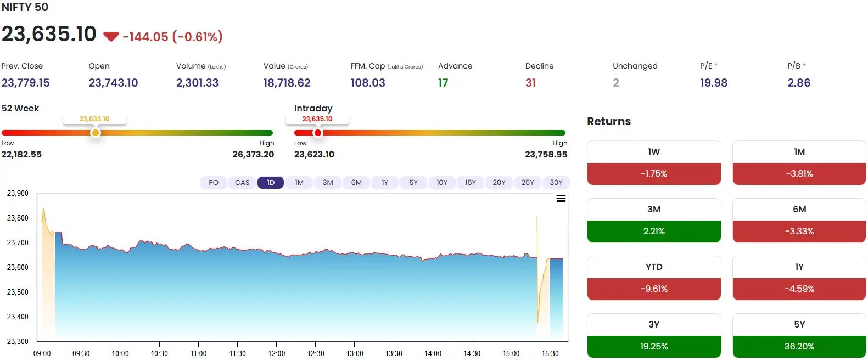Open the 1W returns card

pos(654,163)
